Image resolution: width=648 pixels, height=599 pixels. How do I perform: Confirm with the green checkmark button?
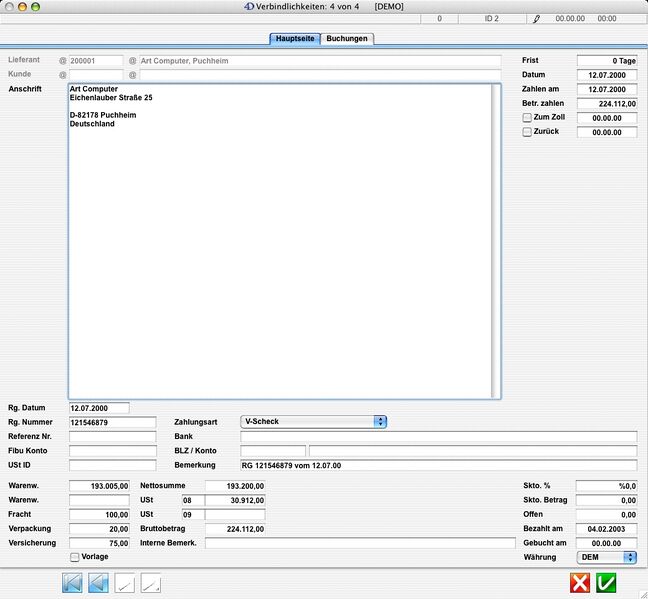click(x=606, y=583)
